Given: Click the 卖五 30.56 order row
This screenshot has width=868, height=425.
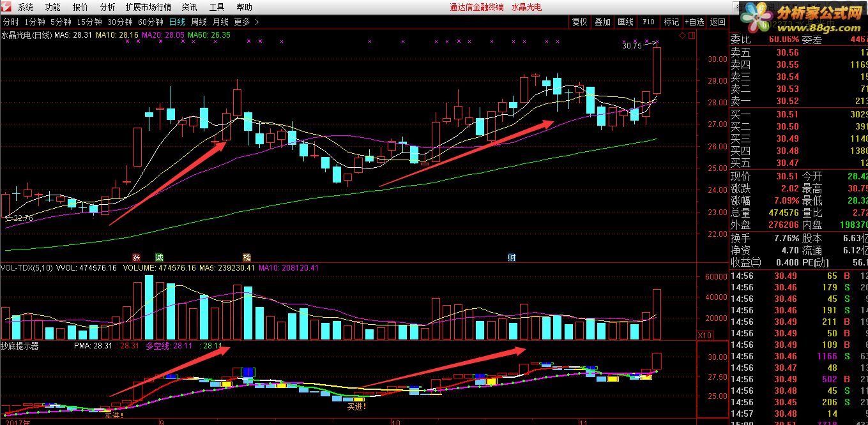Looking at the screenshot, I should pyautogui.click(x=798, y=52).
